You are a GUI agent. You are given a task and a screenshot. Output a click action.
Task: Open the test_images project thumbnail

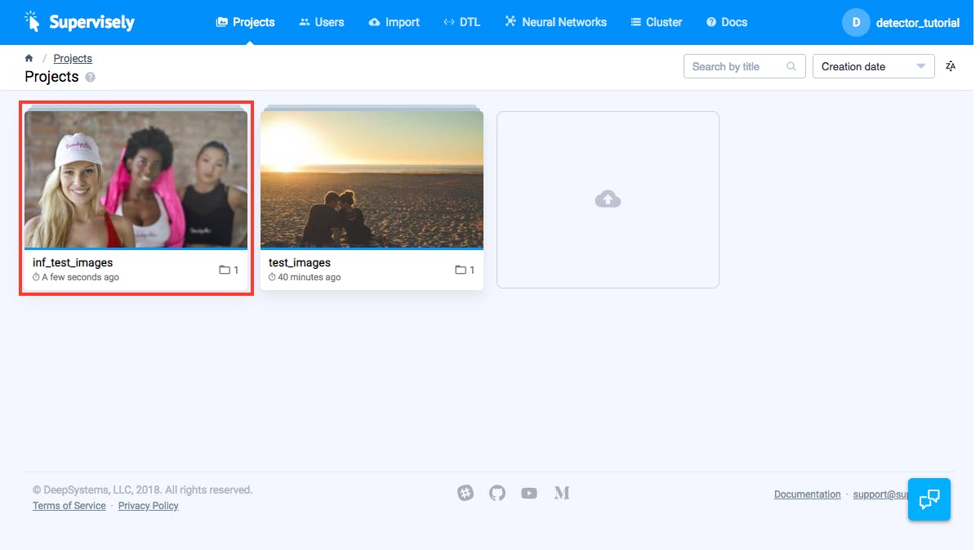[x=372, y=179]
